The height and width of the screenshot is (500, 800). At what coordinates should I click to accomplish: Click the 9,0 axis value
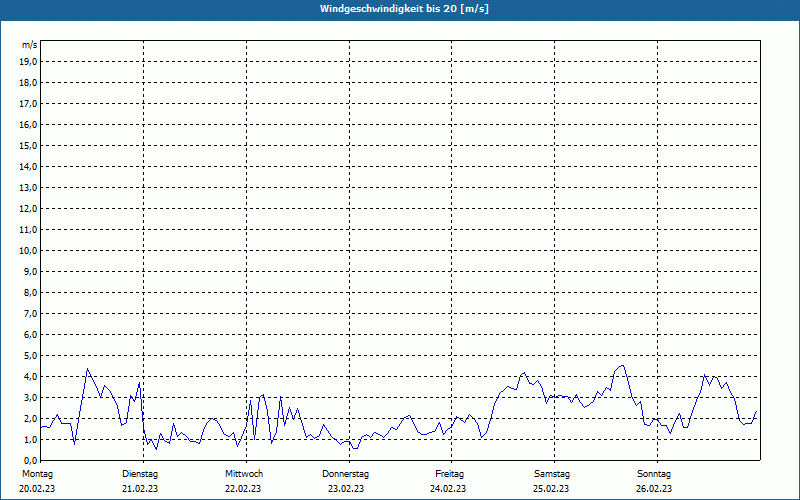click(x=30, y=271)
